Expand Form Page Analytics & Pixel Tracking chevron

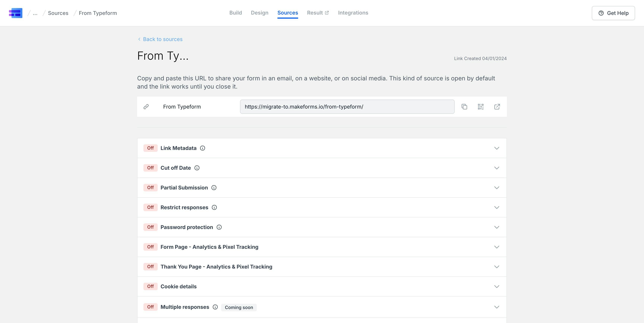(x=497, y=247)
